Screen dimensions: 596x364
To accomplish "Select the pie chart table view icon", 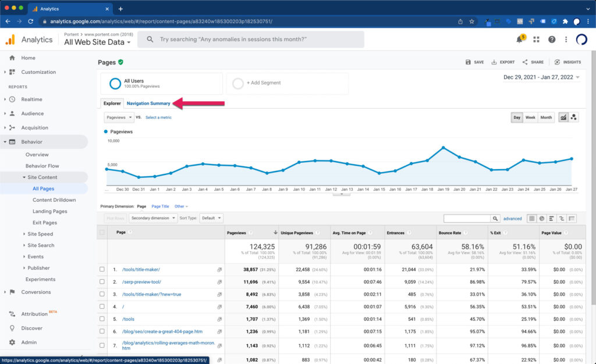I will 542,219.
